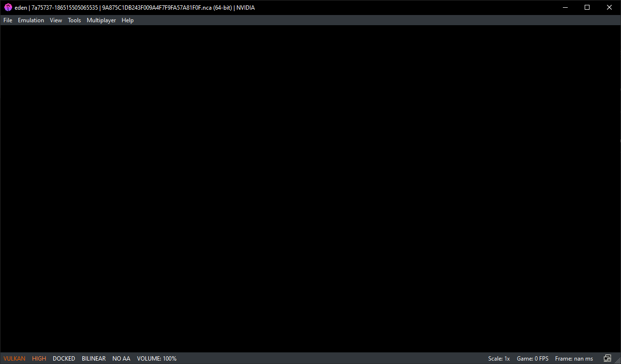The image size is (621, 364).
Task: Click the Frame: nan ms status text
Action: pyautogui.click(x=574, y=359)
